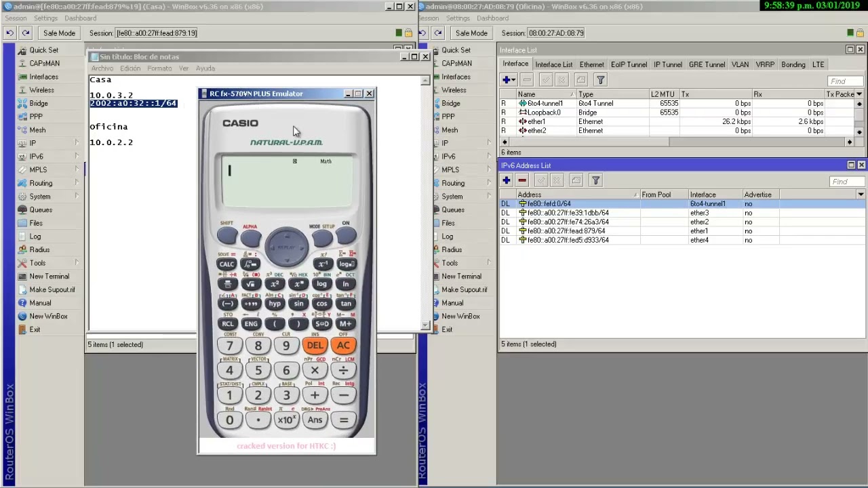This screenshot has width=868, height=488.
Task: Open CAPsMAN in Casa WinBox sidebar
Action: coord(44,63)
